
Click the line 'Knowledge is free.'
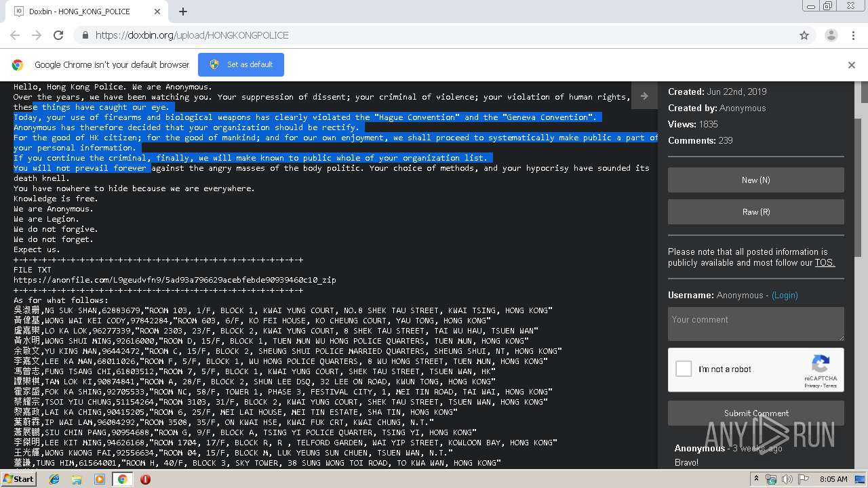(x=56, y=199)
